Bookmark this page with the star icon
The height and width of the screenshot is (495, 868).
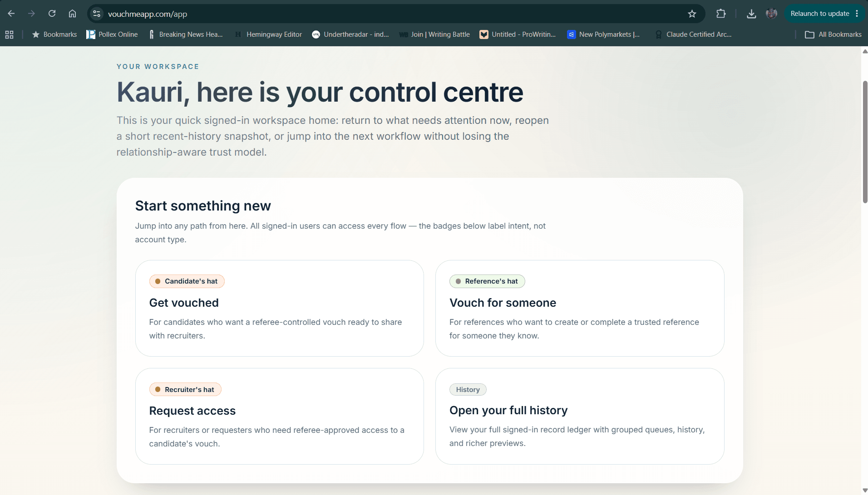click(692, 14)
